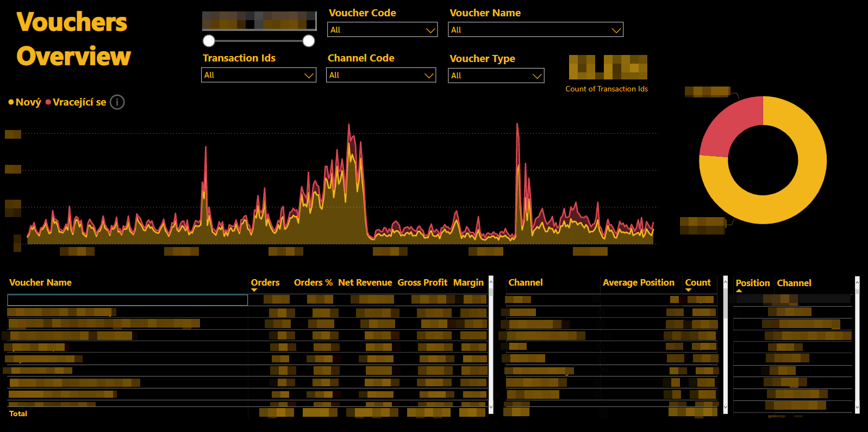This screenshot has height=432, width=868.
Task: Select the highlighted first voucher name cell
Action: coord(127,300)
